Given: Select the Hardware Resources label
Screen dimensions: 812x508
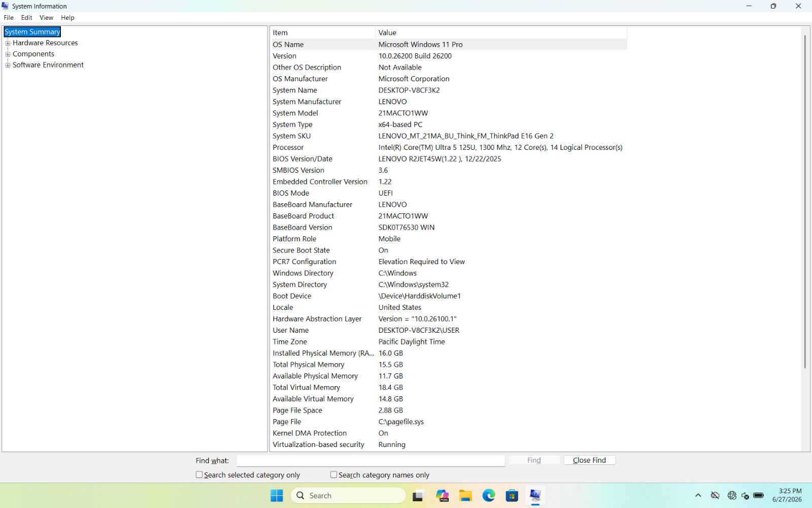Looking at the screenshot, I should tap(45, 43).
